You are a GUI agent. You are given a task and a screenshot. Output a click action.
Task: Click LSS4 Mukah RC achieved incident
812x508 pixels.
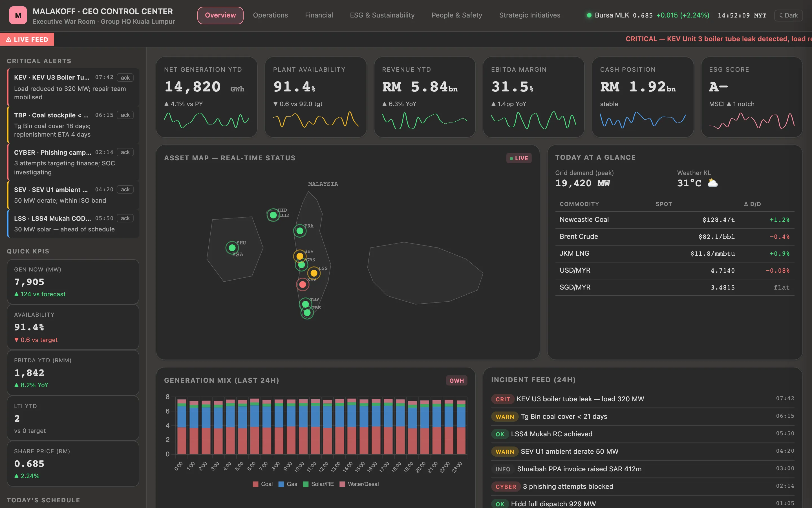pos(643,434)
